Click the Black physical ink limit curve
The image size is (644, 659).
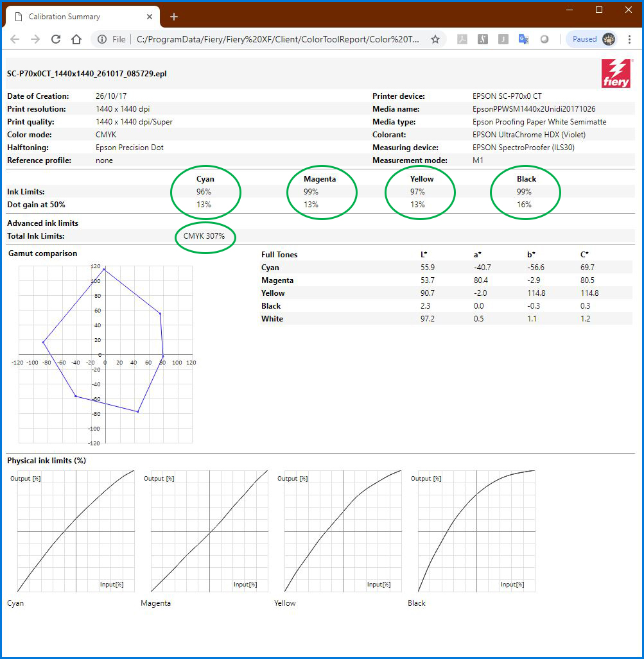tap(476, 531)
